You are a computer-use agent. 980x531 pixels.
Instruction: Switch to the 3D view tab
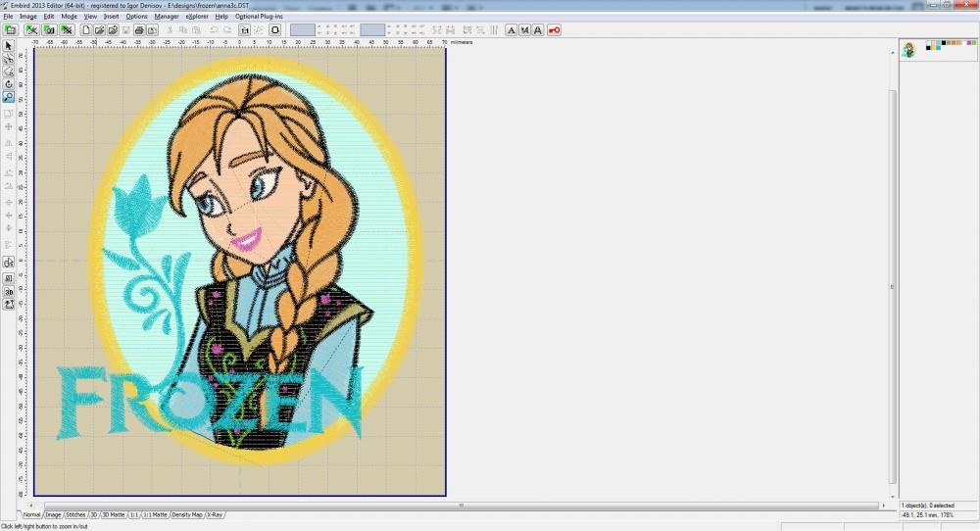pyautogui.click(x=94, y=514)
